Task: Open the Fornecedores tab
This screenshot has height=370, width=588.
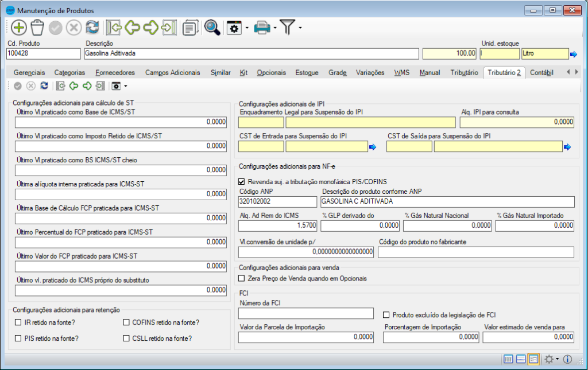Action: 115,72
